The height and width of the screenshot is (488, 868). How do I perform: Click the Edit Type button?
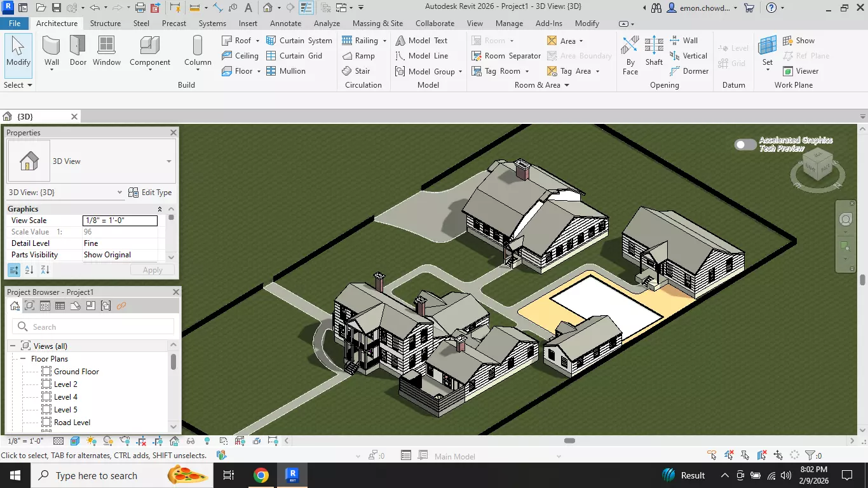(x=150, y=193)
